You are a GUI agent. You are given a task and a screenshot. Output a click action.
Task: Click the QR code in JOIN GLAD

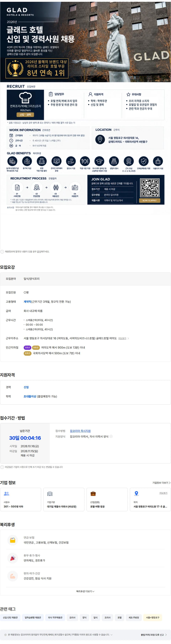click(x=150, y=188)
